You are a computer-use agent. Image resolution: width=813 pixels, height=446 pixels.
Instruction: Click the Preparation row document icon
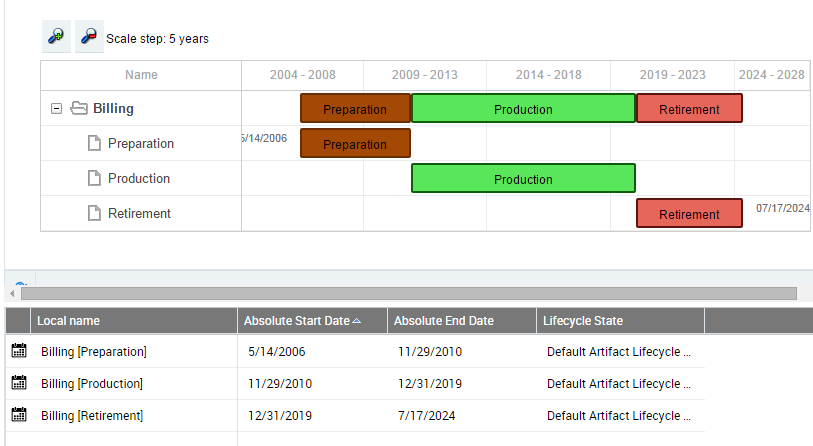coord(95,144)
